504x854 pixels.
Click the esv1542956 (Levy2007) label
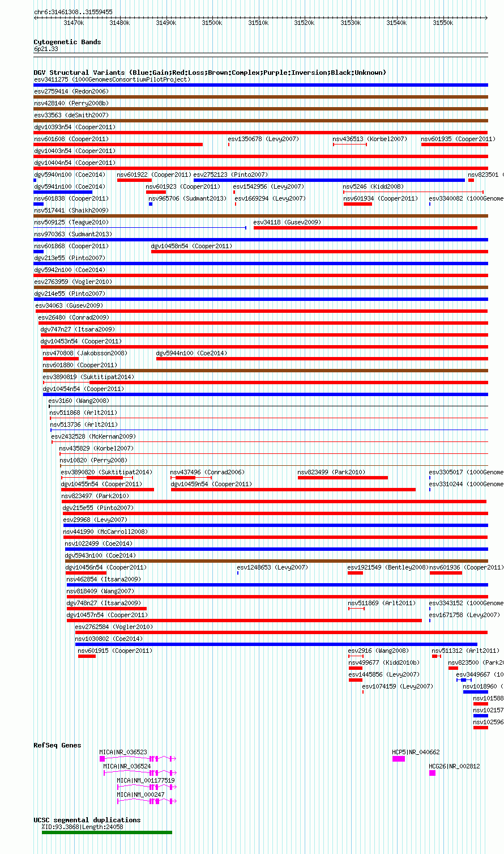click(269, 186)
